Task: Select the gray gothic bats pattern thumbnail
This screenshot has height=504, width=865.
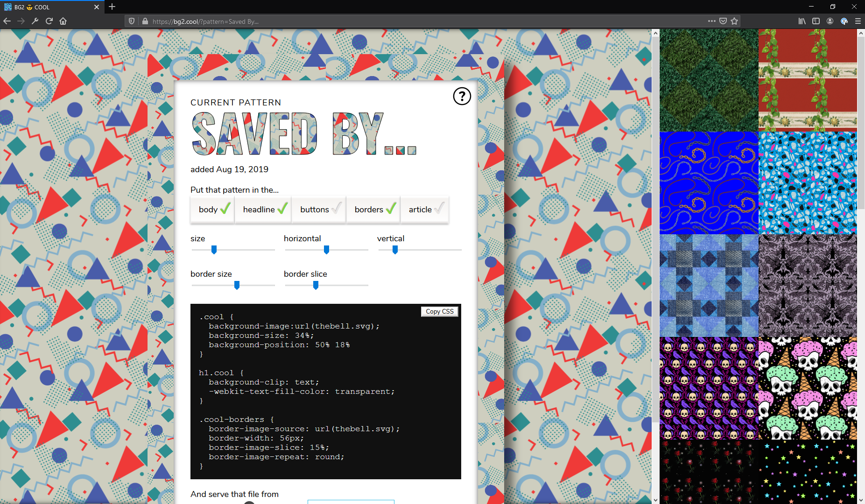Action: [808, 285]
